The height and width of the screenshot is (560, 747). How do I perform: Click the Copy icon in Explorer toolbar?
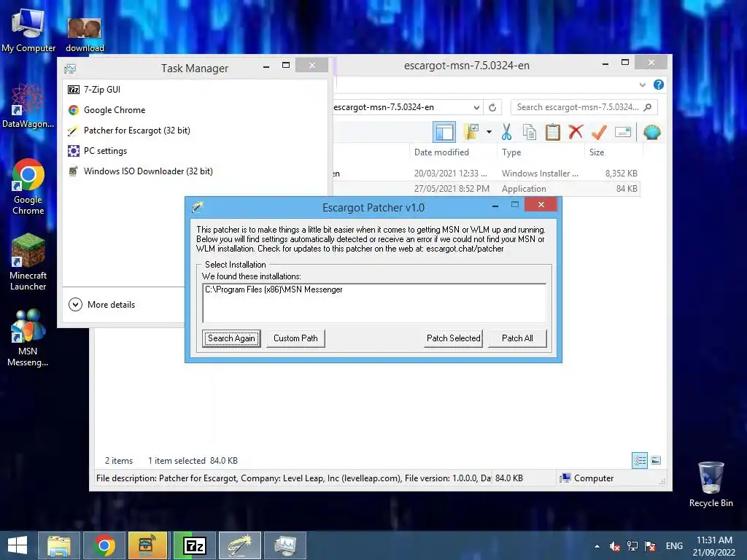[530, 132]
